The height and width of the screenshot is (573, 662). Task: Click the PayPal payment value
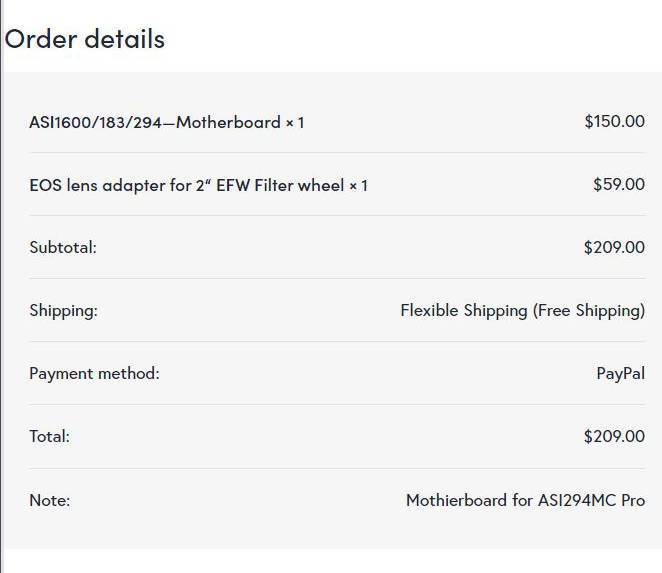(621, 374)
